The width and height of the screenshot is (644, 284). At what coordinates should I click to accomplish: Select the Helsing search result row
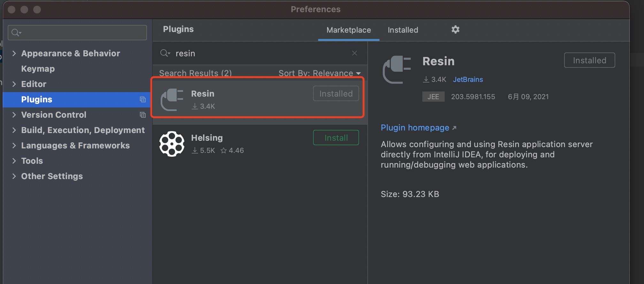pos(259,144)
